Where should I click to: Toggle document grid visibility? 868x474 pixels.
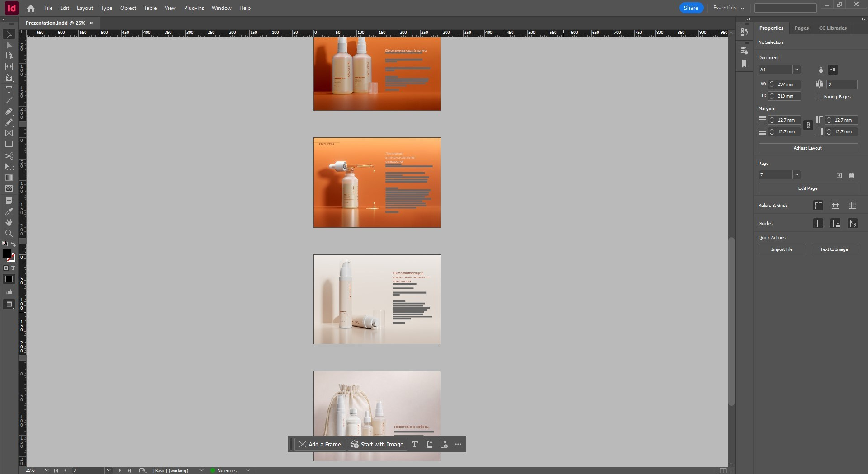coord(852,206)
